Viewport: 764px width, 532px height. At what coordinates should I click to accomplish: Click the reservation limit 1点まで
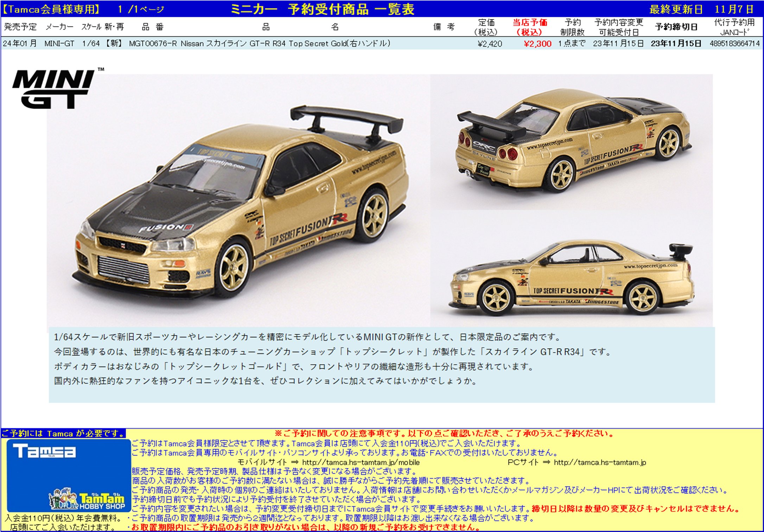point(572,44)
